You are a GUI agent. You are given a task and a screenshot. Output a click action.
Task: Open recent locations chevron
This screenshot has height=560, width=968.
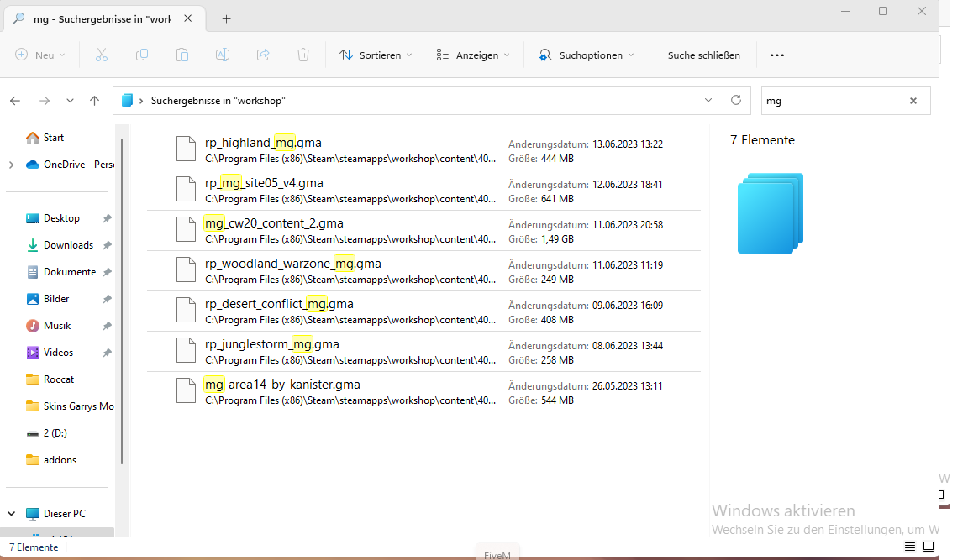point(70,101)
